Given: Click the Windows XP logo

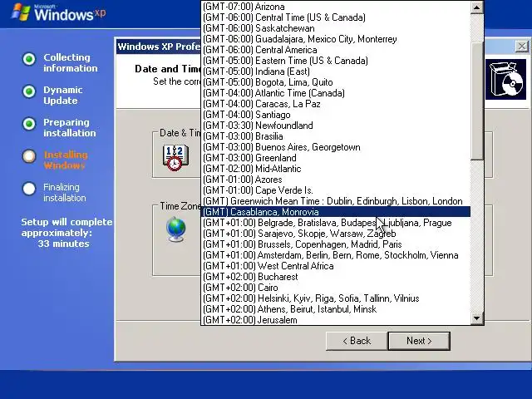Looking at the screenshot, I should click(x=59, y=13).
